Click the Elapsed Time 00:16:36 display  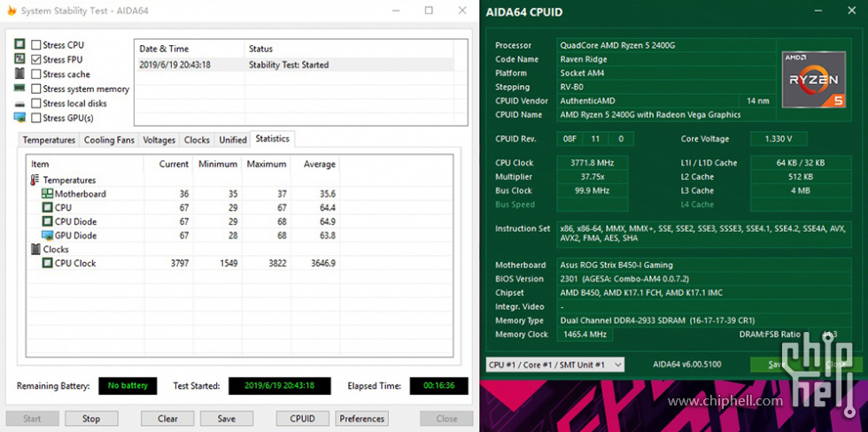439,386
